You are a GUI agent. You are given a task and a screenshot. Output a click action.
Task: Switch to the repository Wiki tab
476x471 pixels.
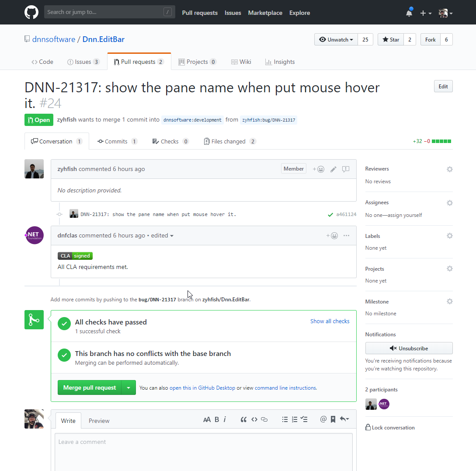pos(241,62)
